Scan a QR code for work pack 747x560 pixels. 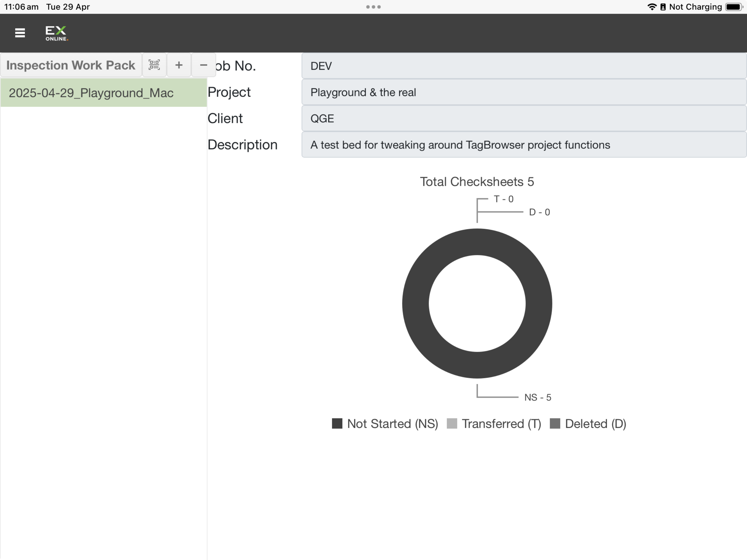tap(154, 65)
